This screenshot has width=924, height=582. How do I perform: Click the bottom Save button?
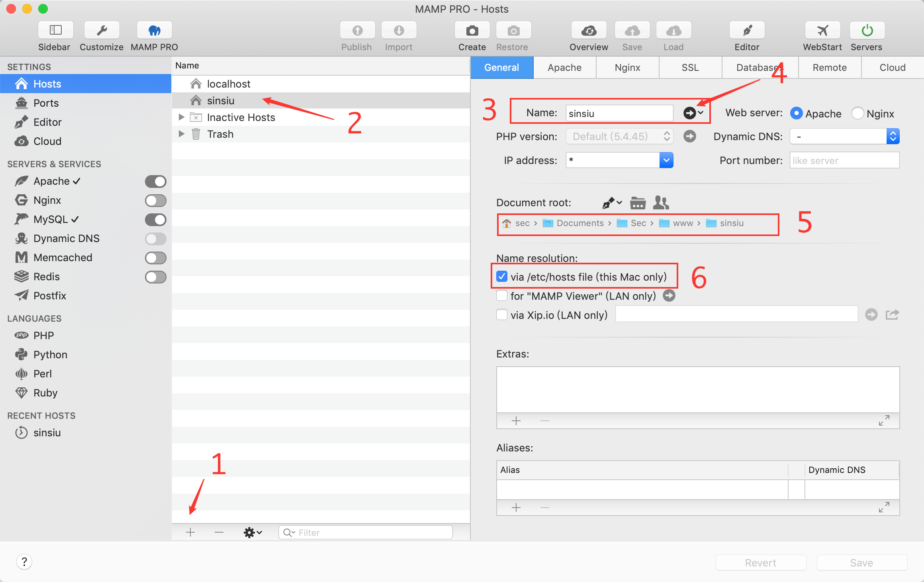862,562
